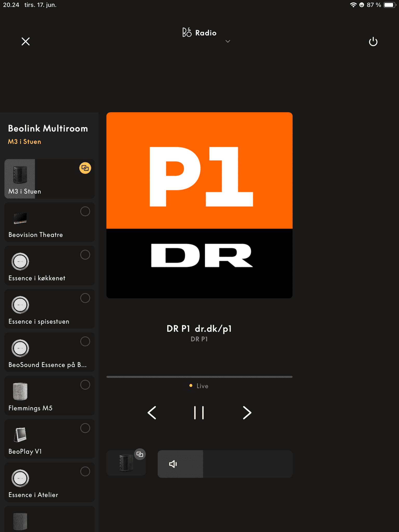399x532 pixels.
Task: Click the Live indicator label
Action: pyautogui.click(x=202, y=386)
